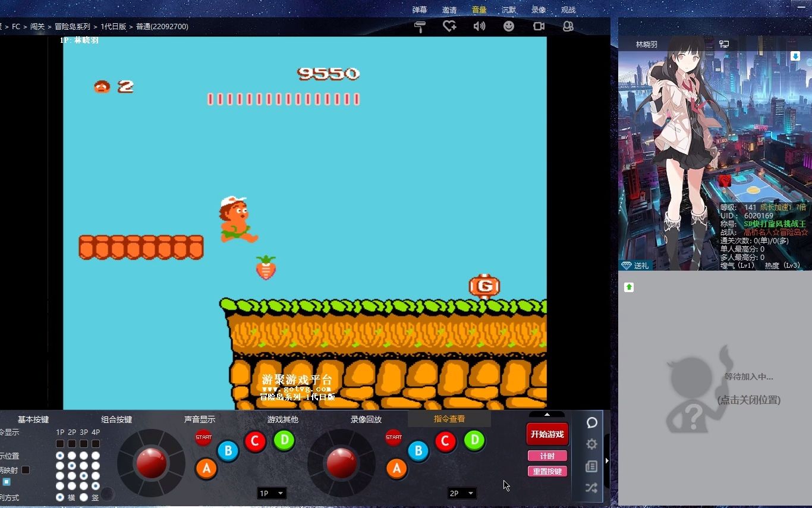Image resolution: width=812 pixels, height=508 pixels.
Task: Click the 邀请 label in the top bar
Action: [449, 10]
